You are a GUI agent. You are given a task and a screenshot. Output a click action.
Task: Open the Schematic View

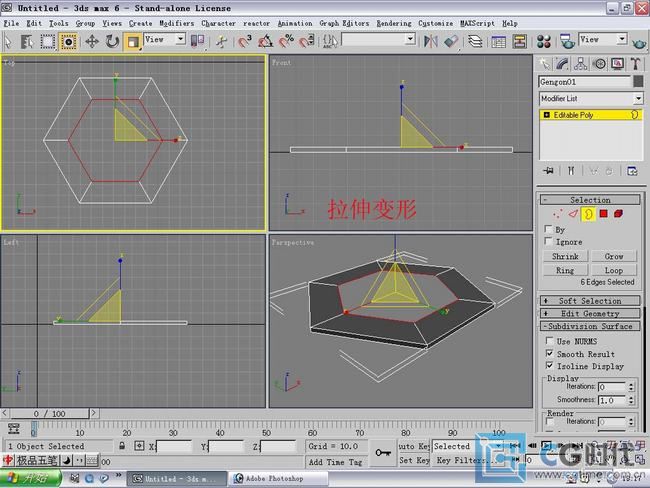[519, 41]
